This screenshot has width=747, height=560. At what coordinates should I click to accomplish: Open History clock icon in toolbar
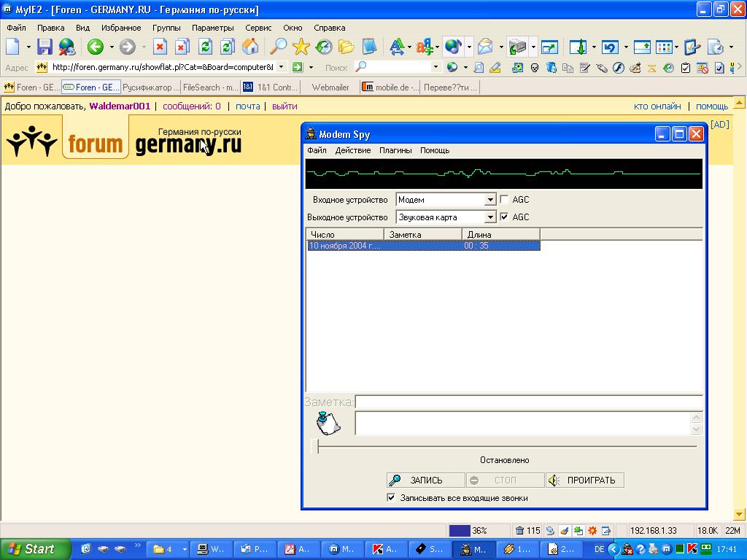(x=324, y=47)
